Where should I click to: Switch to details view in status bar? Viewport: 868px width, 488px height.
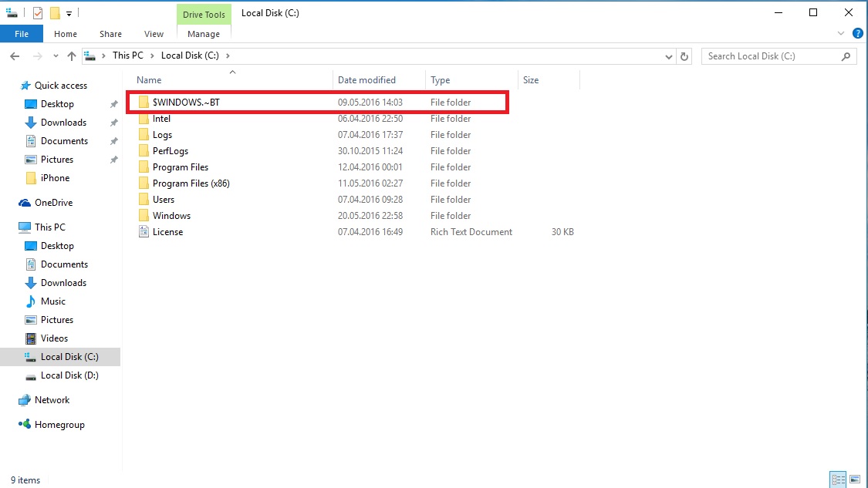click(x=837, y=480)
